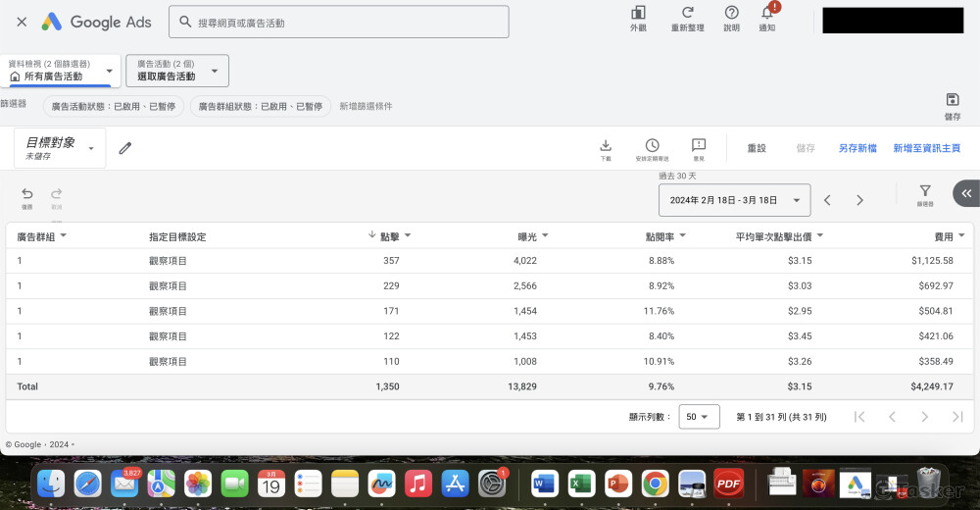Click the search pages or campaigns field
Screen dimensions: 980x510
coord(339,22)
